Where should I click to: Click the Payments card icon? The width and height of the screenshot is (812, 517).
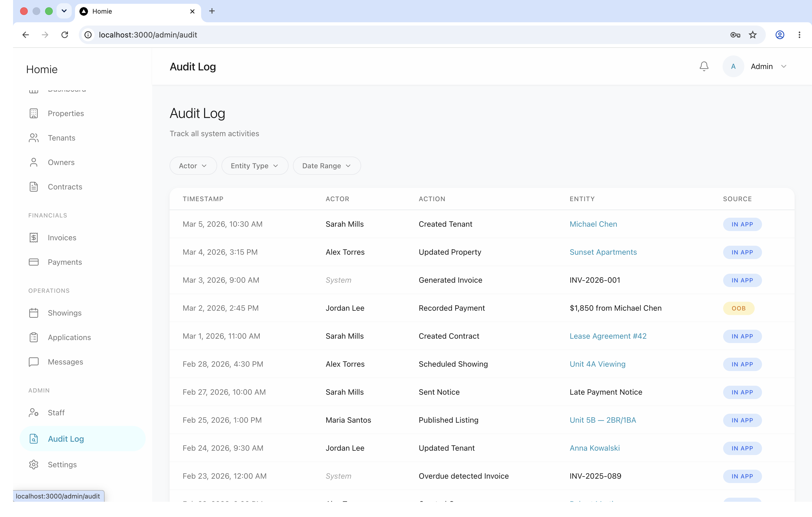point(34,262)
